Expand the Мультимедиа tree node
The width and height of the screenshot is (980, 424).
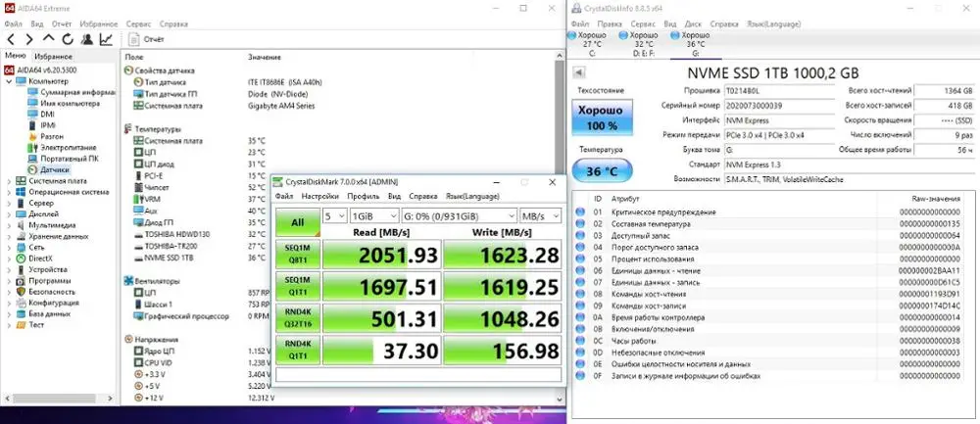click(9, 225)
